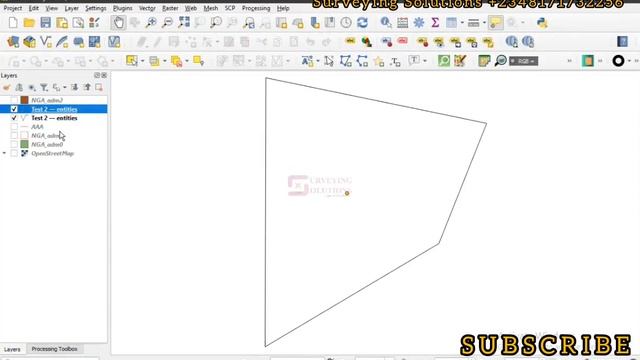Open the Data Source Manager icon
This screenshot has height=360, width=640.
(x=13, y=42)
